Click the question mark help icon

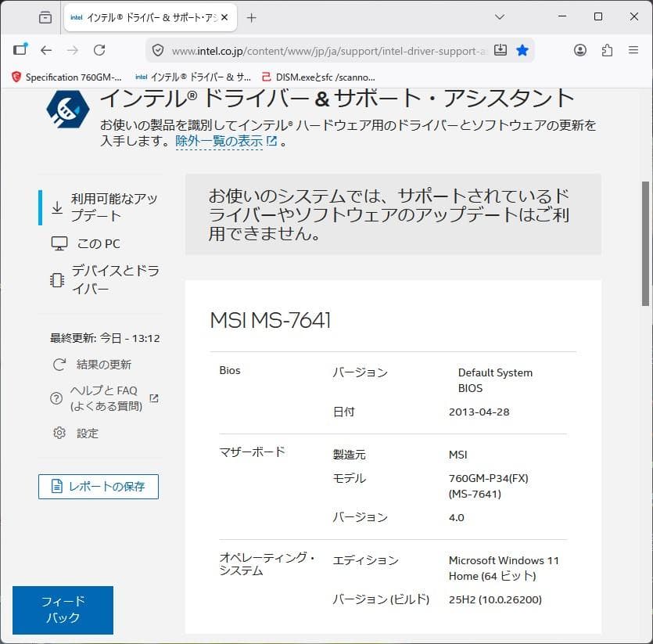coord(56,398)
